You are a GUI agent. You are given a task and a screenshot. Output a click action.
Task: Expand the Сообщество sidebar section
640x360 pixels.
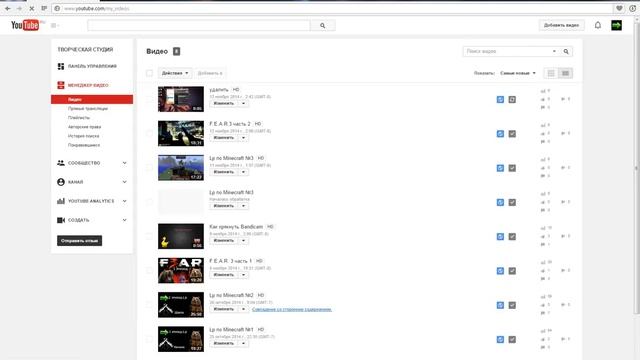point(124,163)
